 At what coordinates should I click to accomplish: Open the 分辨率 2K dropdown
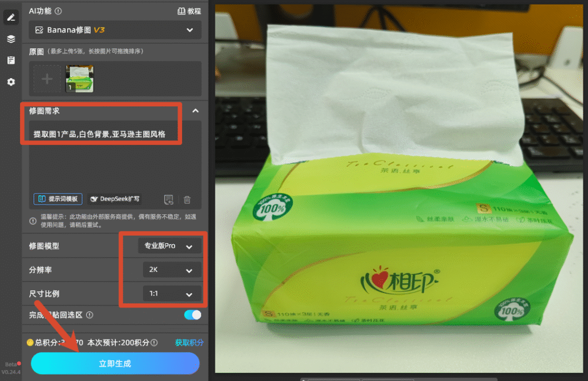(x=172, y=270)
